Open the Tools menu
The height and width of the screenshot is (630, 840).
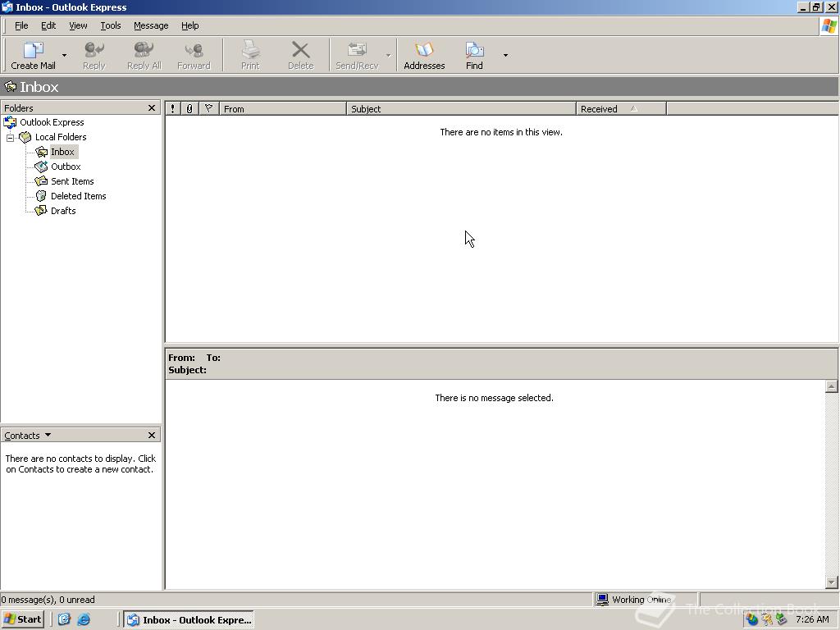pyautogui.click(x=111, y=25)
